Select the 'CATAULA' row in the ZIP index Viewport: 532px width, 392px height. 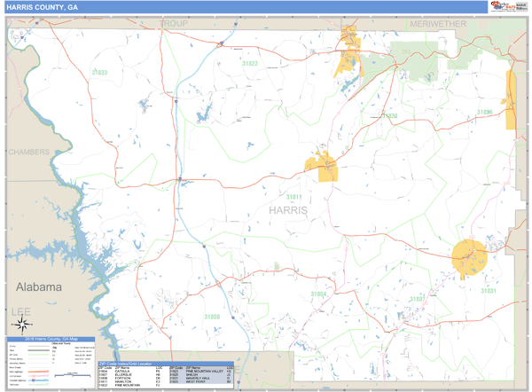tap(131, 372)
